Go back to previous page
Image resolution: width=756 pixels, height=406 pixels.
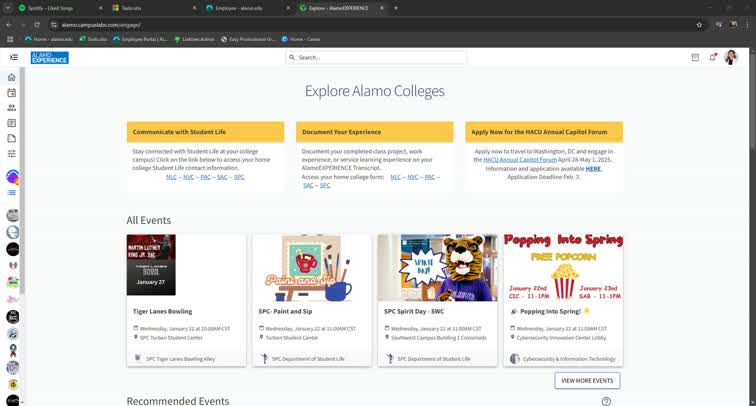9,25
